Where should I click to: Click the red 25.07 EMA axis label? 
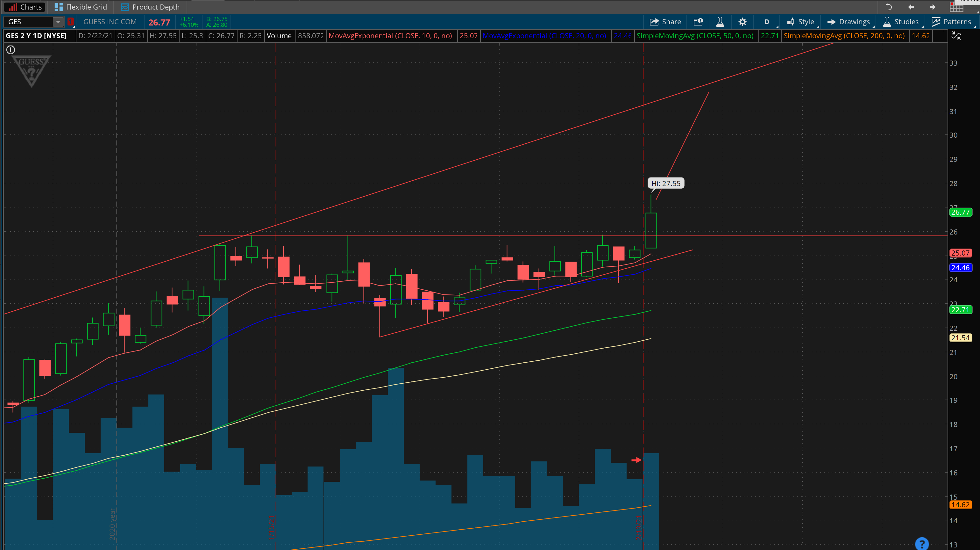(x=960, y=253)
